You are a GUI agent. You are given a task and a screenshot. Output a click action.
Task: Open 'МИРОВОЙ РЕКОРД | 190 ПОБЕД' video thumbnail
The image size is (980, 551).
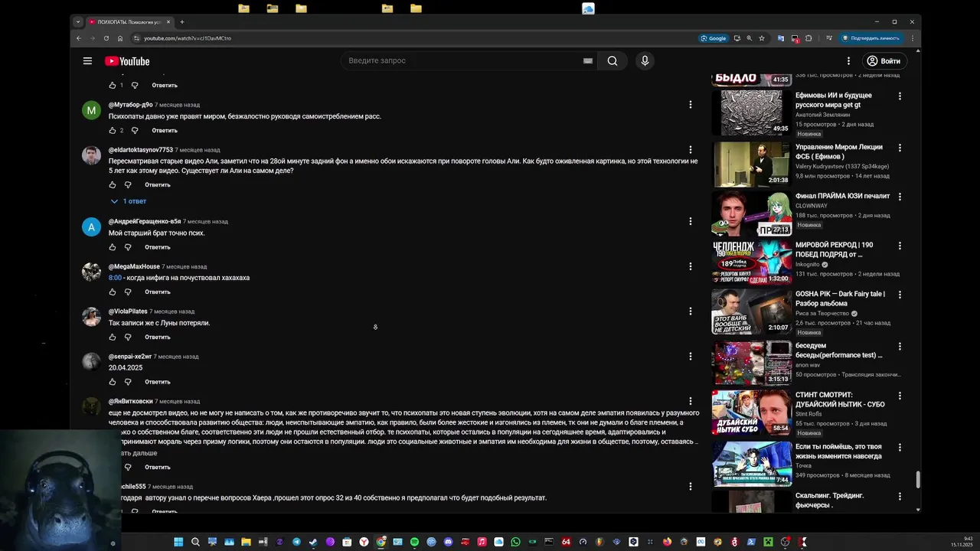[751, 262]
